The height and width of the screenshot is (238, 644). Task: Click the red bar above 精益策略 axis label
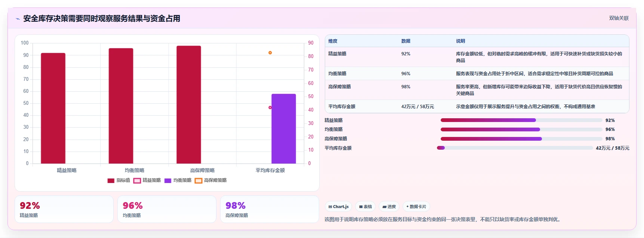(53, 108)
